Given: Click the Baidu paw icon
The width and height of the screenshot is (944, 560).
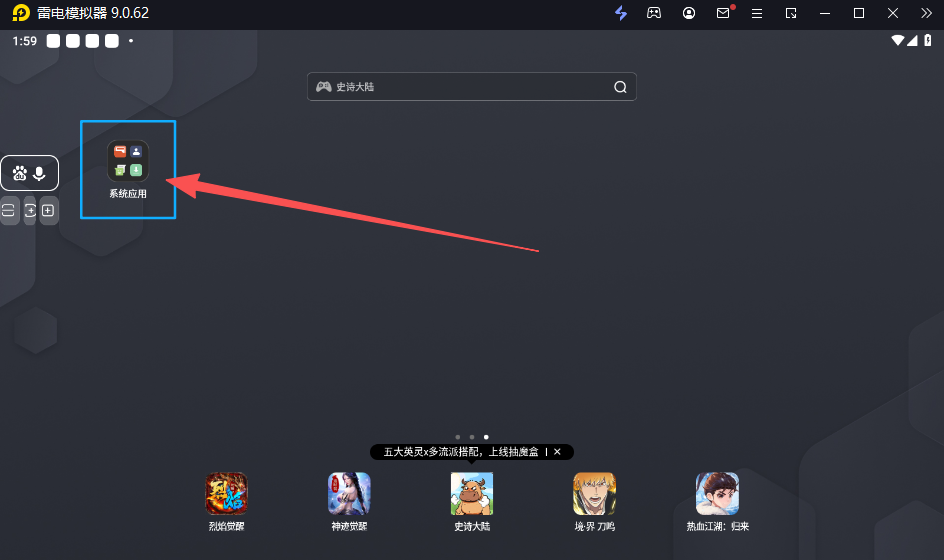Looking at the screenshot, I should pos(20,173).
